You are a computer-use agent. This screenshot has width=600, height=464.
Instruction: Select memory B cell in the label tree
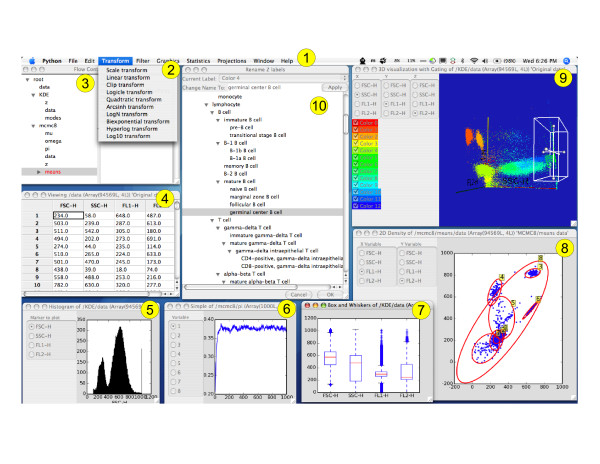pos(241,166)
